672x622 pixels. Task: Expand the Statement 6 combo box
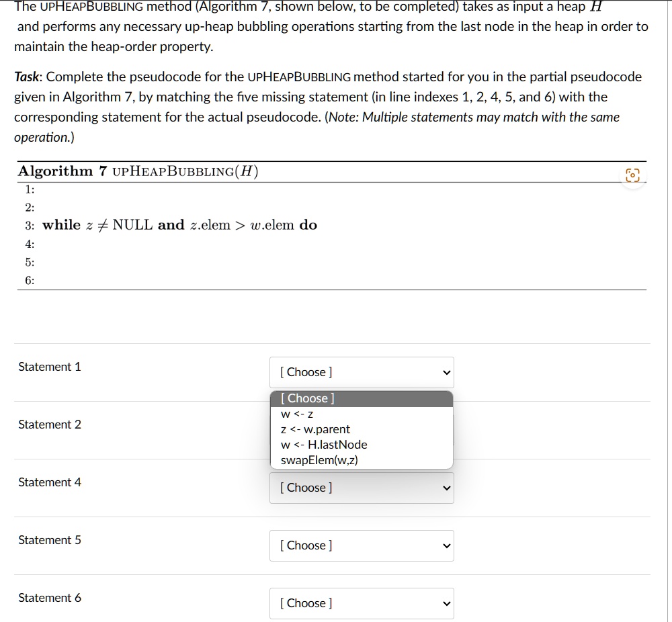(362, 604)
